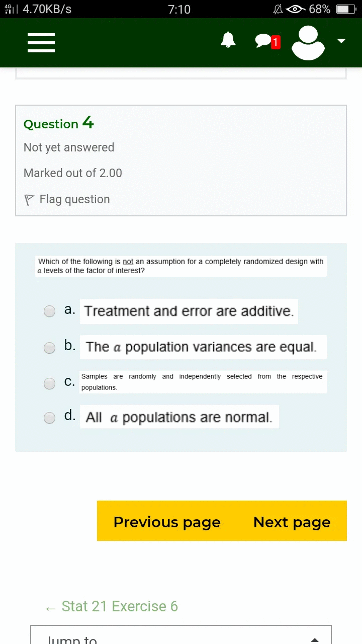Open the messages panel with 1 unread
This screenshot has width=362, height=644.
263,40
